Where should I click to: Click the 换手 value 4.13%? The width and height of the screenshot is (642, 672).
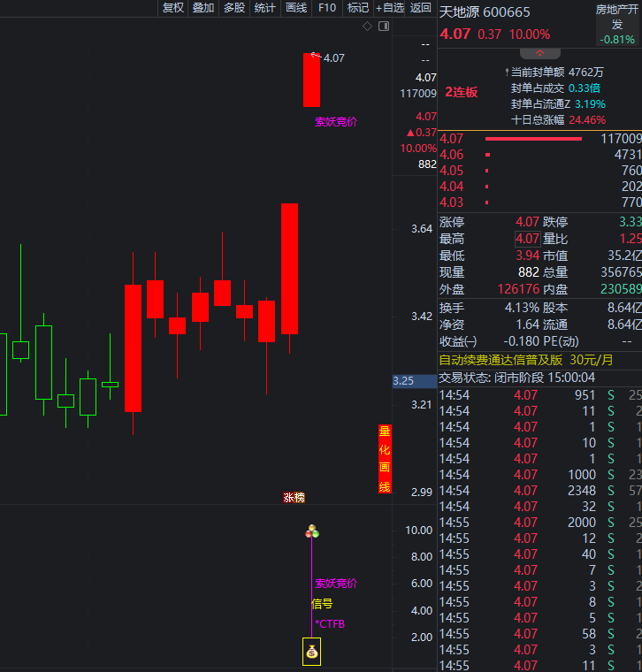click(522, 308)
